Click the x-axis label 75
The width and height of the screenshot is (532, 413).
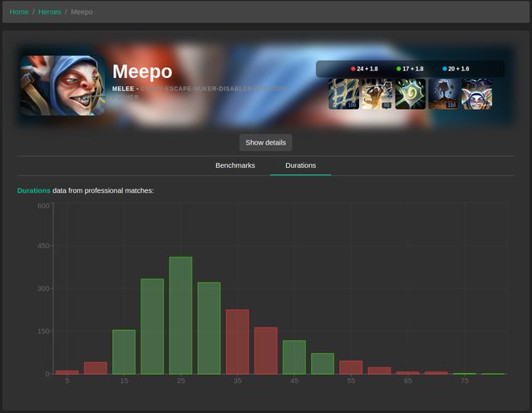point(465,381)
